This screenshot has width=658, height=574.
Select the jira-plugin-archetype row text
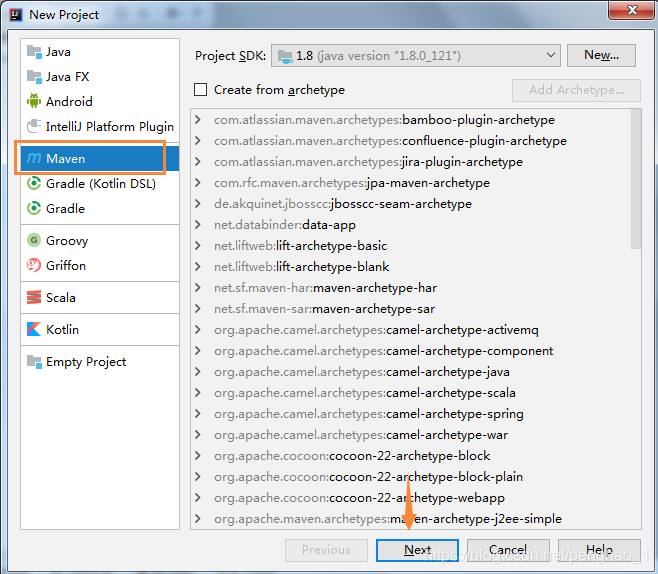pyautogui.click(x=368, y=162)
